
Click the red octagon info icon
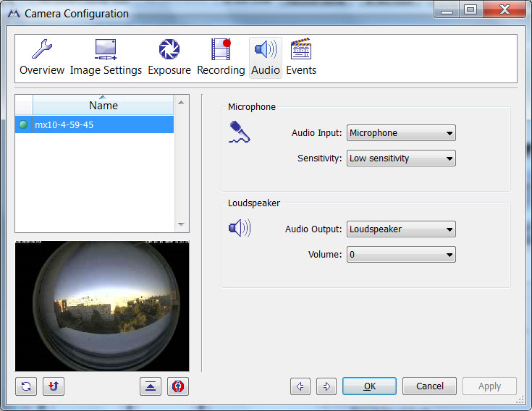pos(178,386)
